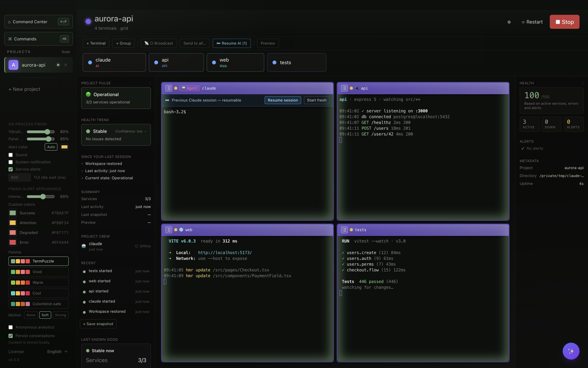Click the drag handle on tests terminal pane
This screenshot has width=588, height=368.
click(x=344, y=230)
